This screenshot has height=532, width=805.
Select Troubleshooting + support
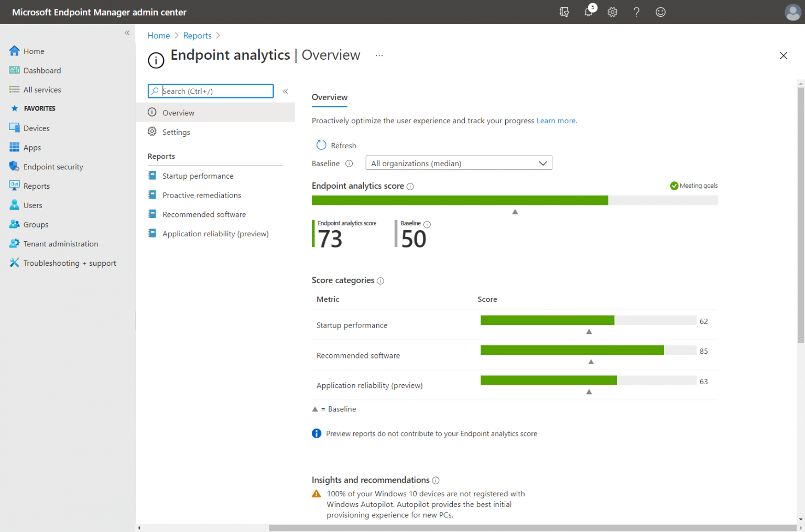pos(70,263)
